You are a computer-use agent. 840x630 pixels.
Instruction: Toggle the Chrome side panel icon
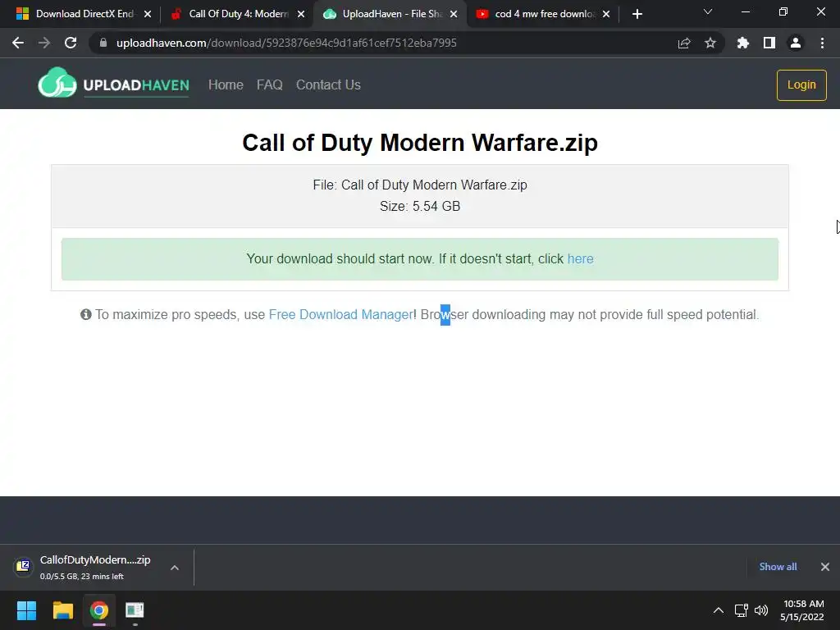coord(769,43)
